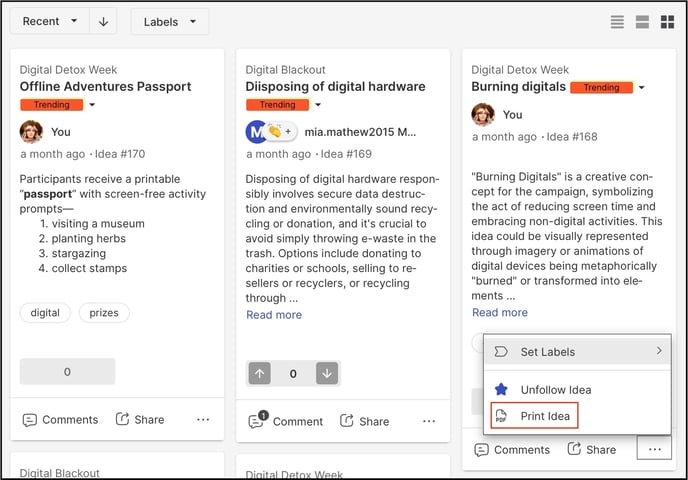Click author avatar on Offline Adventures Passport card

(31, 132)
